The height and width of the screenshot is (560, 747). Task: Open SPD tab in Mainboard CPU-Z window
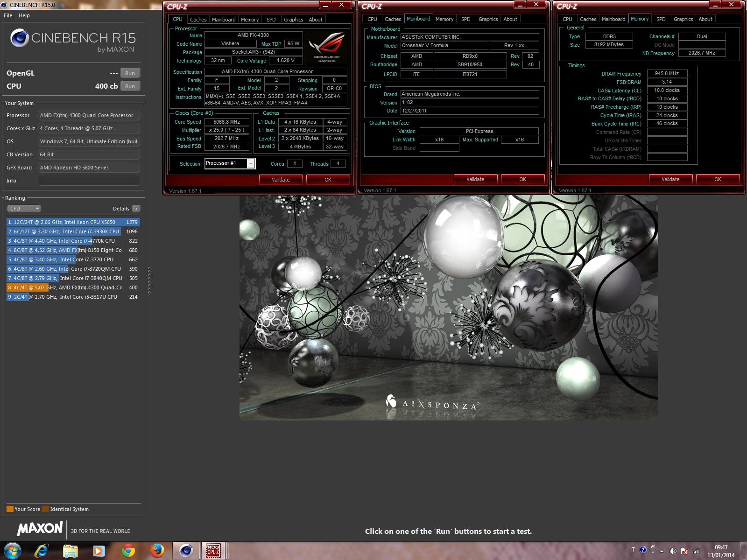click(466, 19)
